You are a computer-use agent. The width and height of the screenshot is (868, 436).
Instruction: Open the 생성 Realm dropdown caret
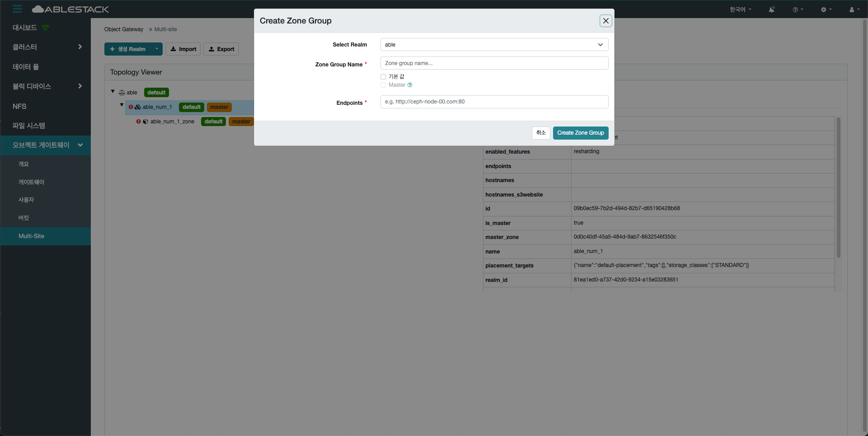pos(157,49)
